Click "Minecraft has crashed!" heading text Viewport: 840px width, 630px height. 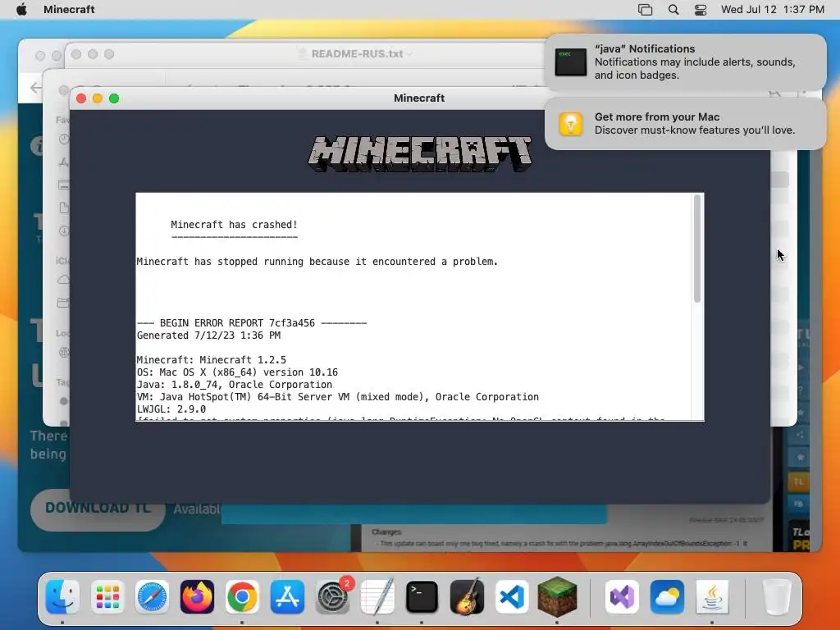coord(234,225)
